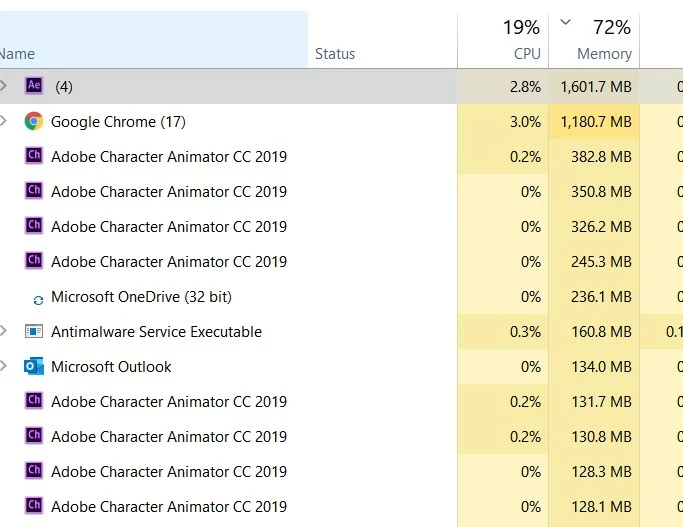Screen dimensions: 683x527
Task: Click the 160.8 MB memory cell
Action: point(594,331)
